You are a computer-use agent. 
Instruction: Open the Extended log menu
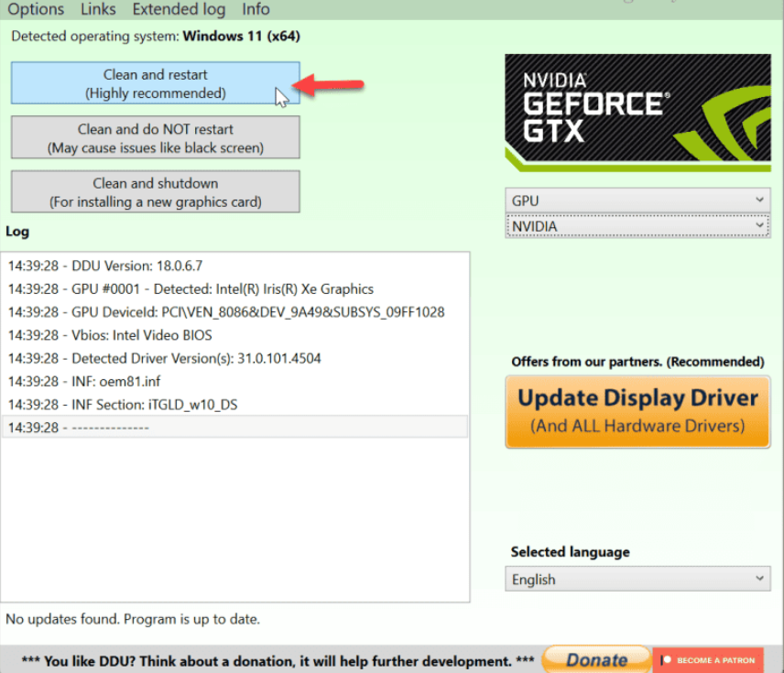tap(178, 9)
